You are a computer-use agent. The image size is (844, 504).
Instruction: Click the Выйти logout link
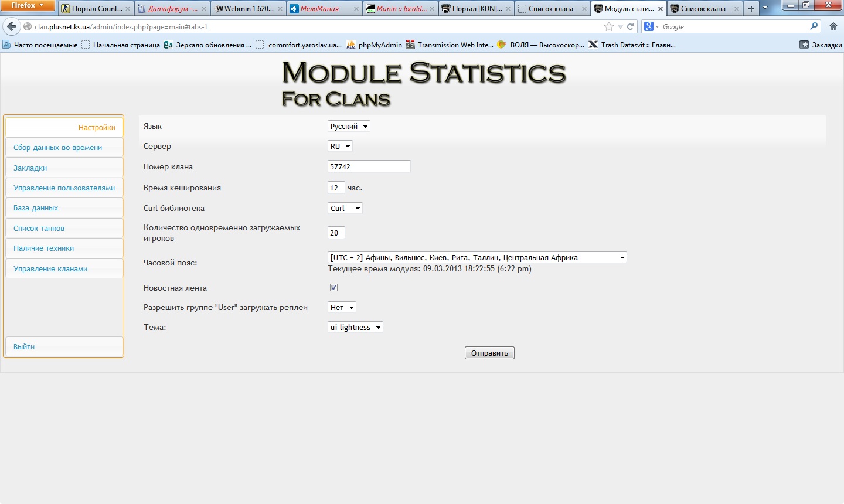click(x=24, y=347)
